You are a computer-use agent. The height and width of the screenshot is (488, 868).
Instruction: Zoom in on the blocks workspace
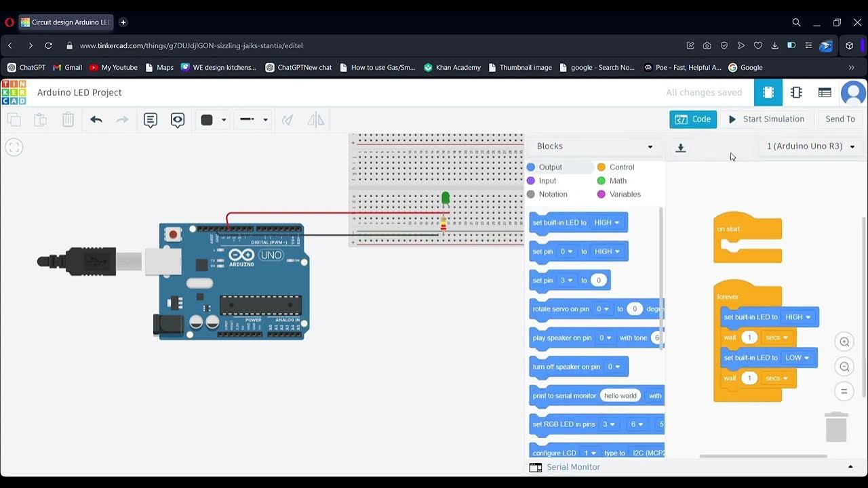[844, 342]
